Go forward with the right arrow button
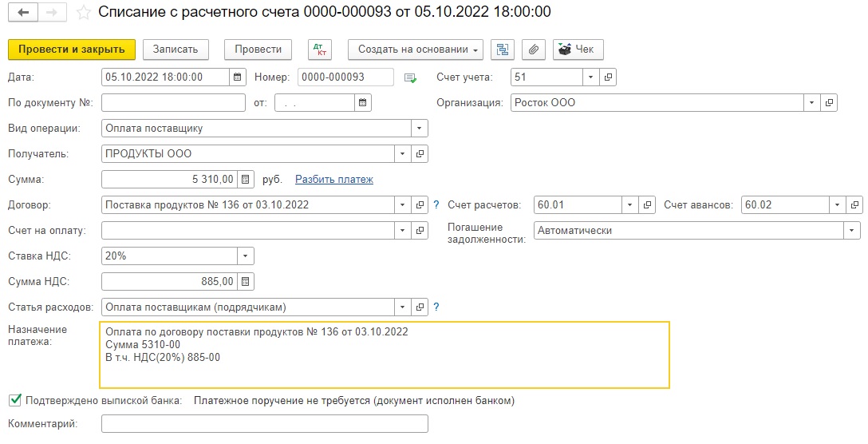The height and width of the screenshot is (444, 868). [52, 13]
